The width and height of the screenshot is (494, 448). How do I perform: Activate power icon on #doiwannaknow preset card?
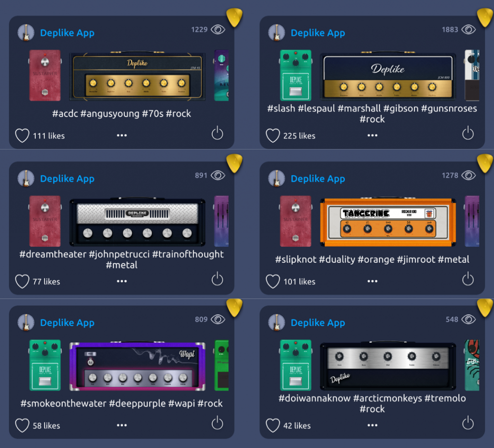click(x=468, y=423)
